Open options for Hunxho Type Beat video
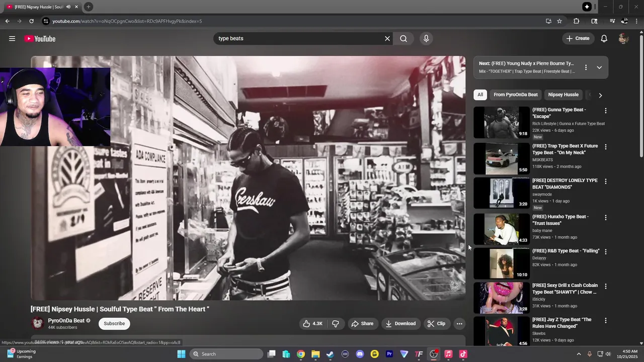The image size is (644, 362). click(606, 218)
